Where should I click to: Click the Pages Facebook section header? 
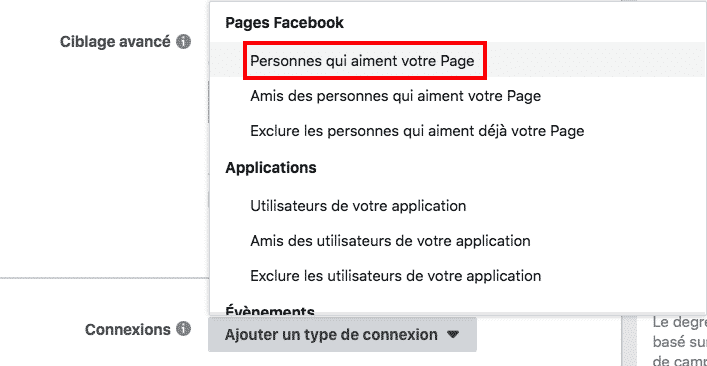click(285, 23)
